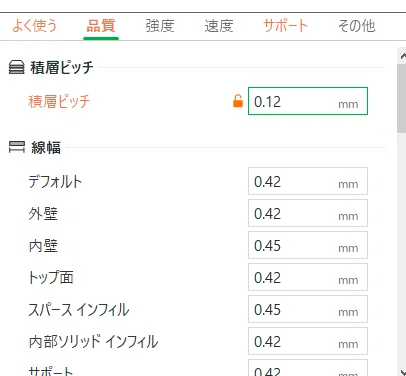The width and height of the screenshot is (406, 376).
Task: Edit the スパース インフィル width field
Action: pyautogui.click(x=308, y=309)
